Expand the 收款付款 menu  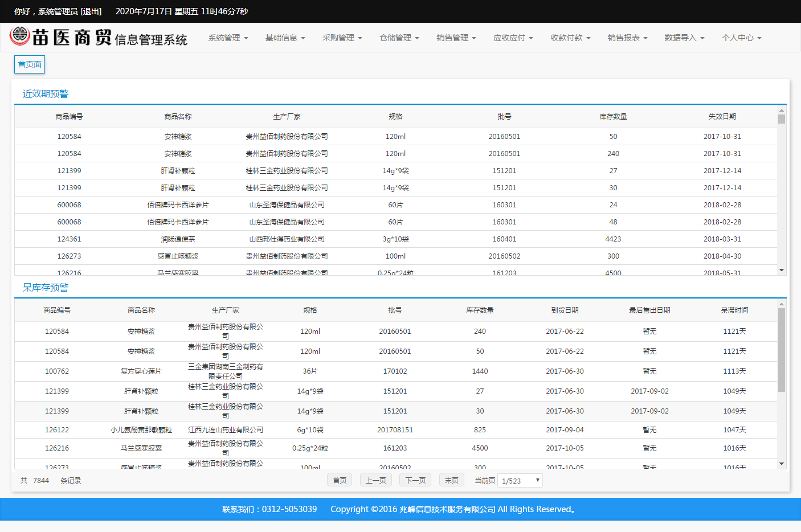570,38
